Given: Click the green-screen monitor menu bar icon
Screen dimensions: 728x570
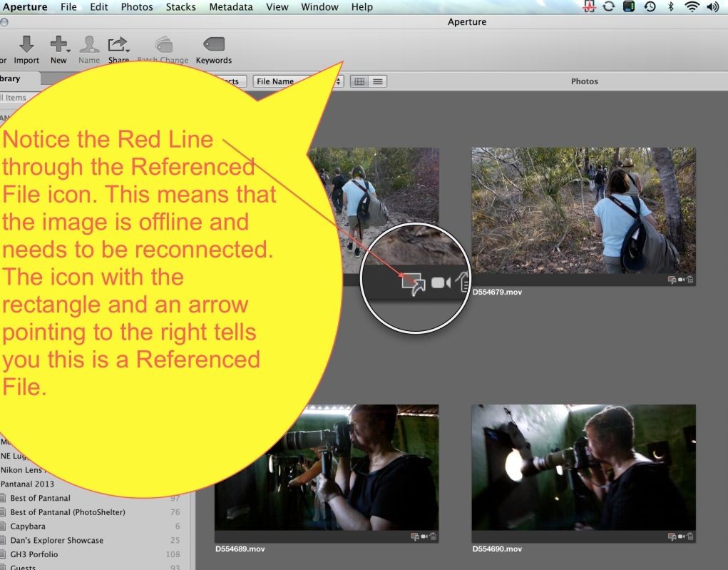Looking at the screenshot, I should (629, 6).
